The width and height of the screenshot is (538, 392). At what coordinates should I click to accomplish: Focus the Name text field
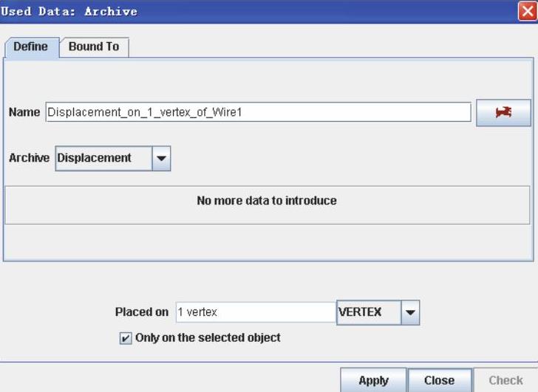coord(257,112)
